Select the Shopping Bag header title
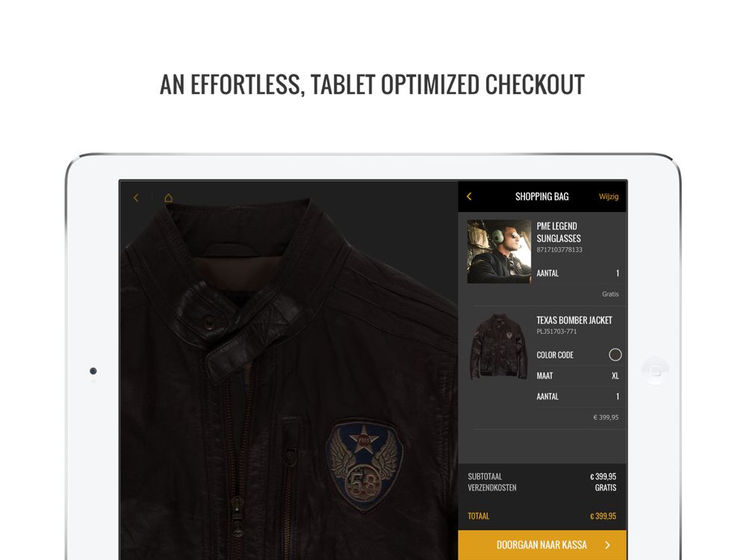747x560 pixels. click(x=542, y=196)
